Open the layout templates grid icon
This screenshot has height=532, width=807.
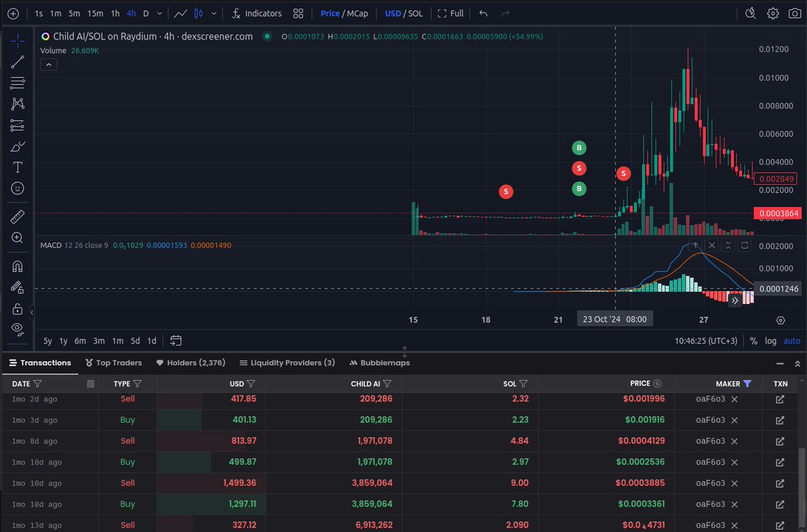299,13
